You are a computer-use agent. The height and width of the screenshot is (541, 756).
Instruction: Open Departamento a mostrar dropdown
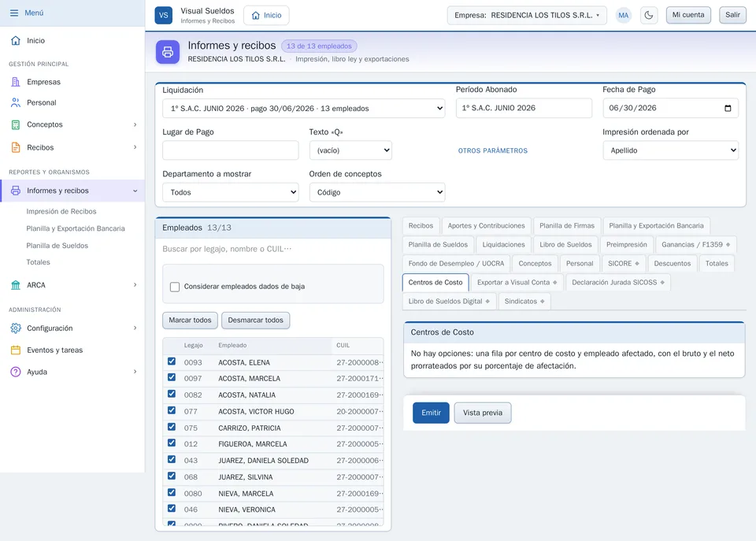(x=231, y=192)
